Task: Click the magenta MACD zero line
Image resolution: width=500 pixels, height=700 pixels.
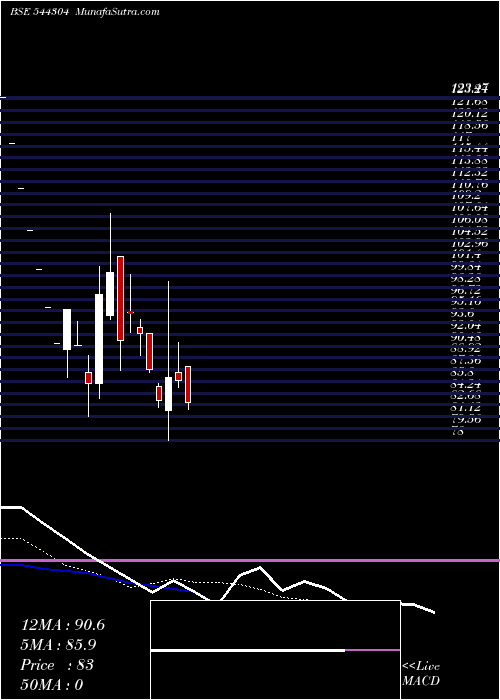Action: (x=250, y=560)
